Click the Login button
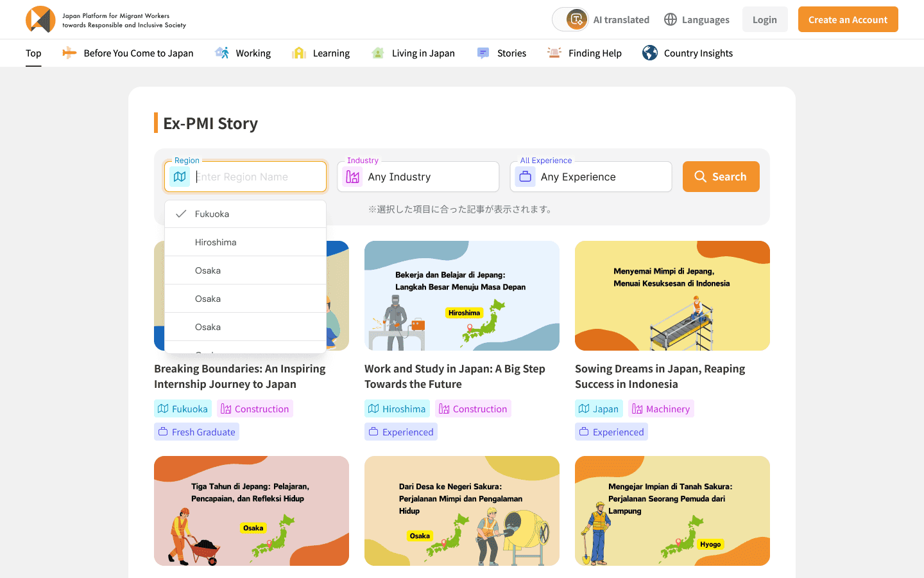Viewport: 924px width, 578px height. [x=765, y=19]
